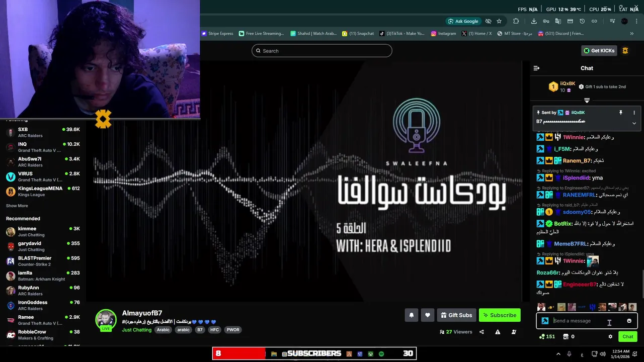The width and height of the screenshot is (644, 362).
Task: Open the Free Live Streaming bookmark
Action: click(x=261, y=34)
